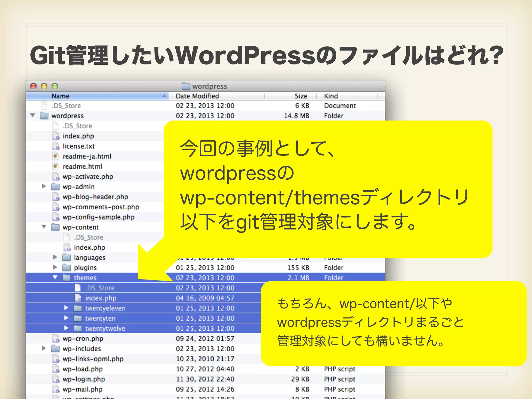Click the plugins folder icon
The width and height of the screenshot is (532, 399).
(67, 268)
